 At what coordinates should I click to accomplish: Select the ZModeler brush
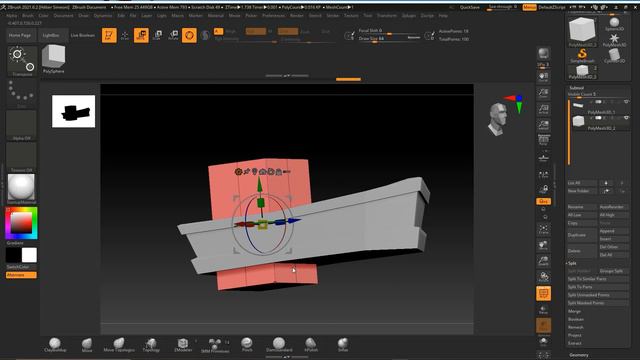183,345
